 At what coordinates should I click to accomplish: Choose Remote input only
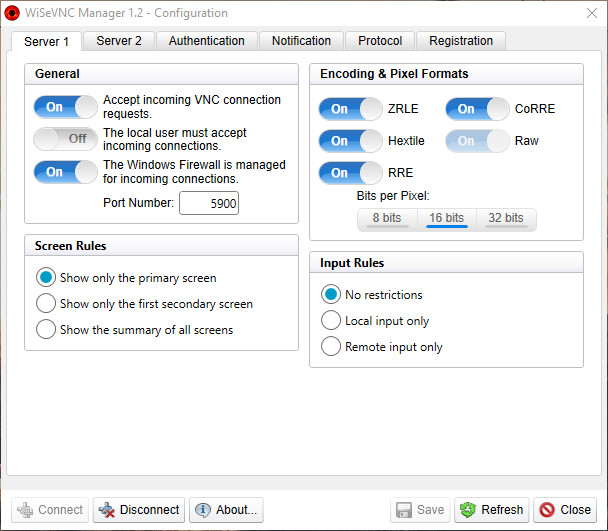(x=331, y=346)
